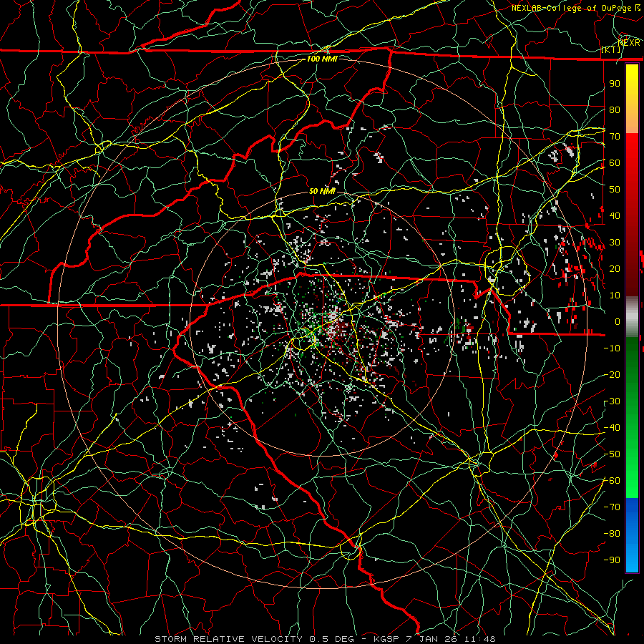The height and width of the screenshot is (644, 644).
Task: Click the -80 value on velocity scale
Action: (x=612, y=534)
